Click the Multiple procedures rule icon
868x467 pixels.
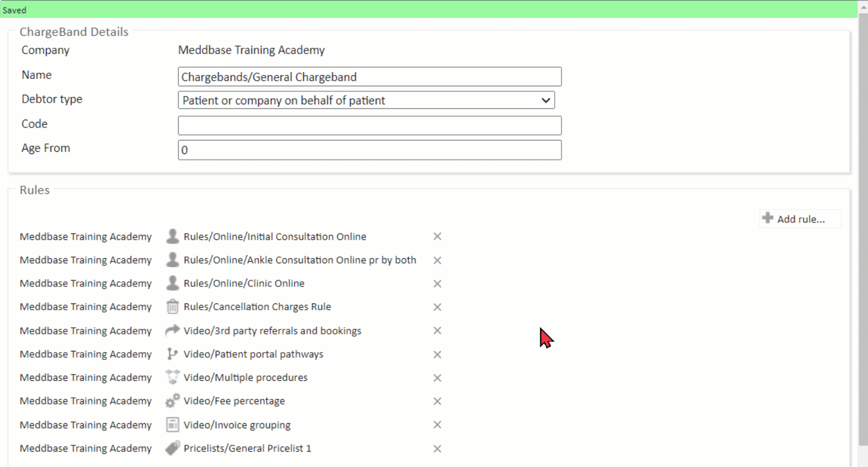click(172, 378)
